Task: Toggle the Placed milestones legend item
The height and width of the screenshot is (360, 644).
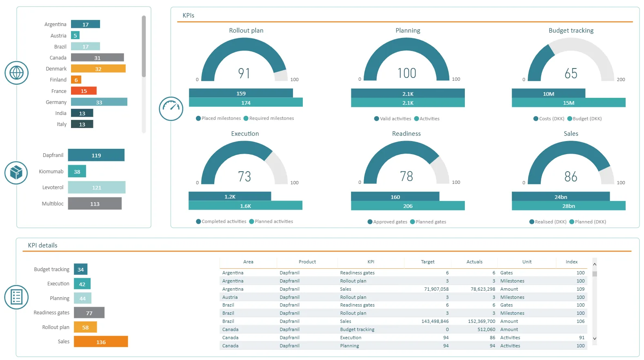Action: click(218, 118)
